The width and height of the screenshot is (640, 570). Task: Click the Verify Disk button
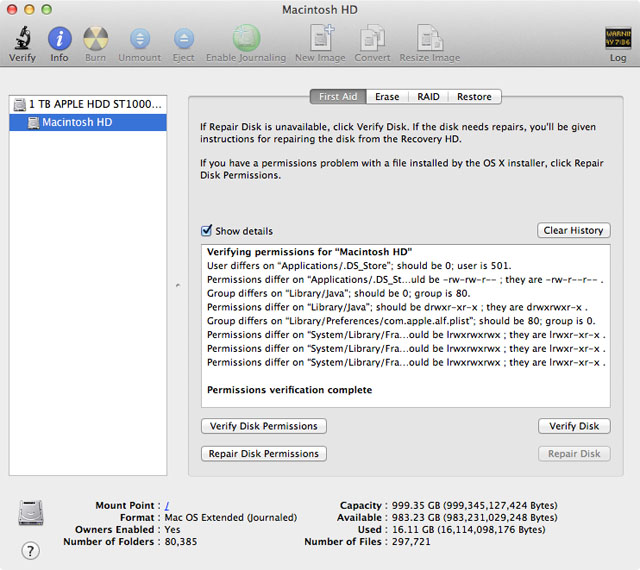click(x=574, y=426)
